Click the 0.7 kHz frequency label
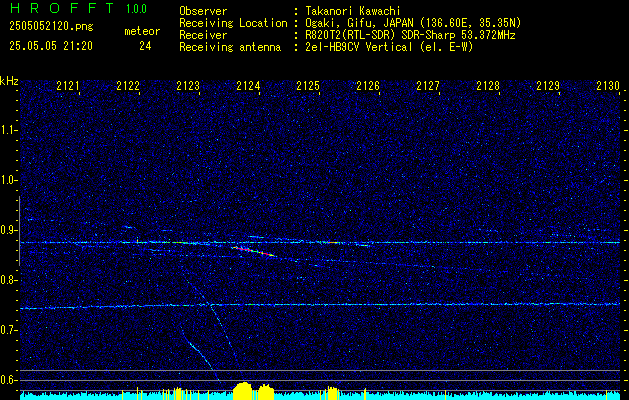This screenshot has height=400, width=629. pos(8,330)
